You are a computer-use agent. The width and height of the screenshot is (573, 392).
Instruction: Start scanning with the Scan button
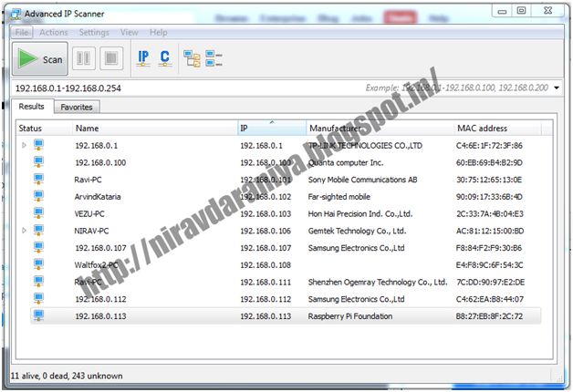(x=40, y=58)
